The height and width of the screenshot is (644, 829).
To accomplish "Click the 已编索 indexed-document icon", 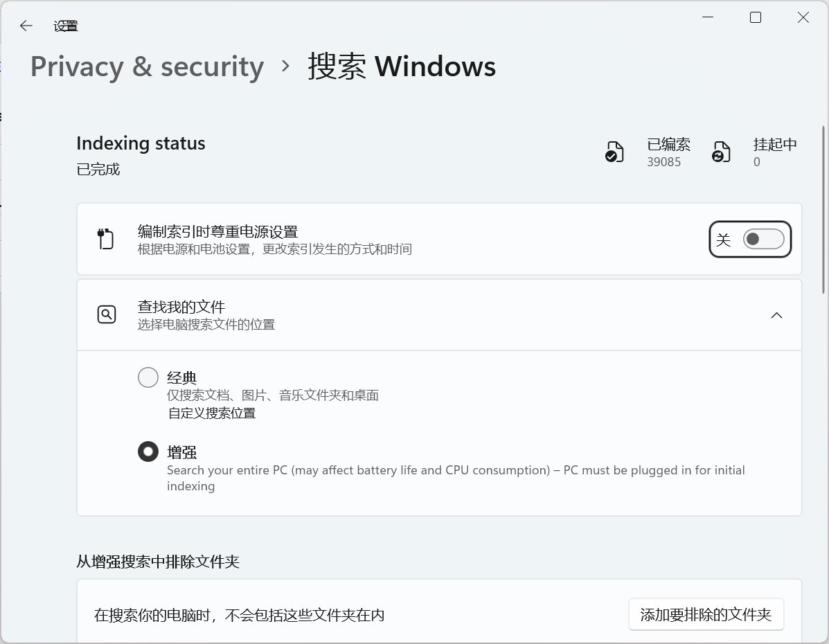I will pos(614,152).
